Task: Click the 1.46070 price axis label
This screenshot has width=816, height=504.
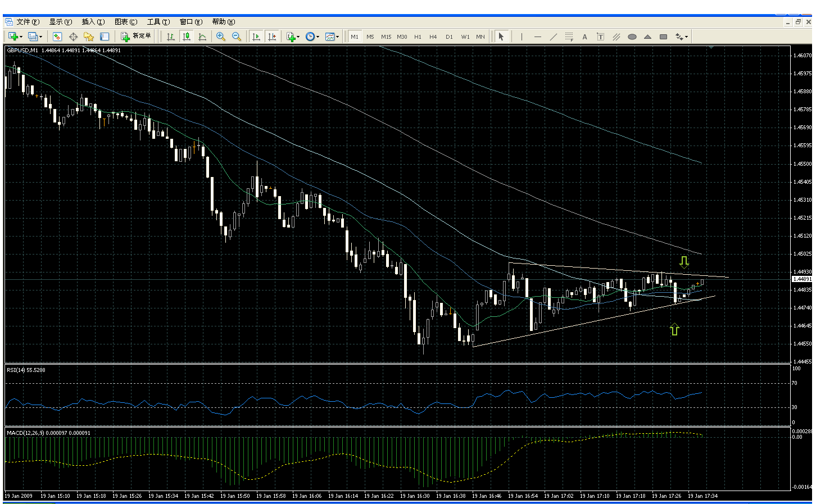Action: pos(802,56)
